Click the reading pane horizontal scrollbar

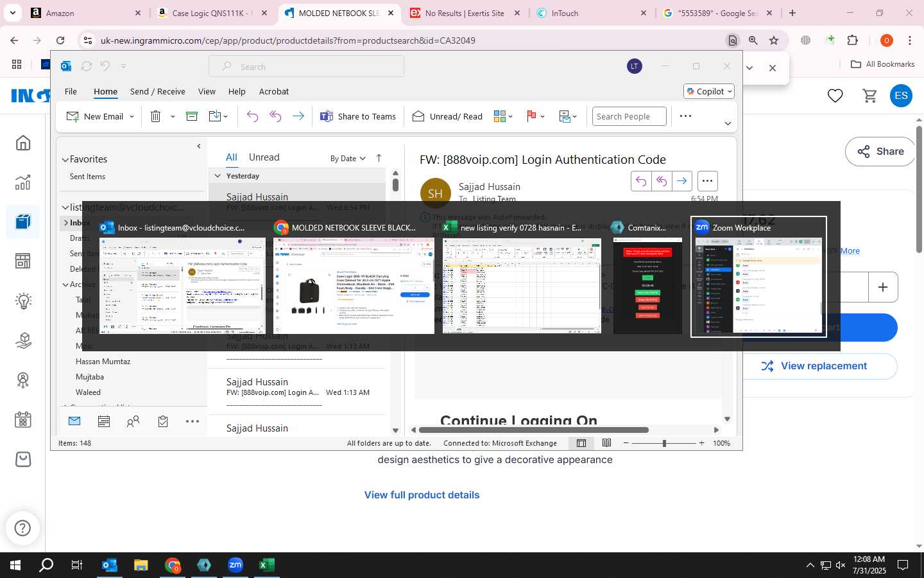(x=533, y=430)
